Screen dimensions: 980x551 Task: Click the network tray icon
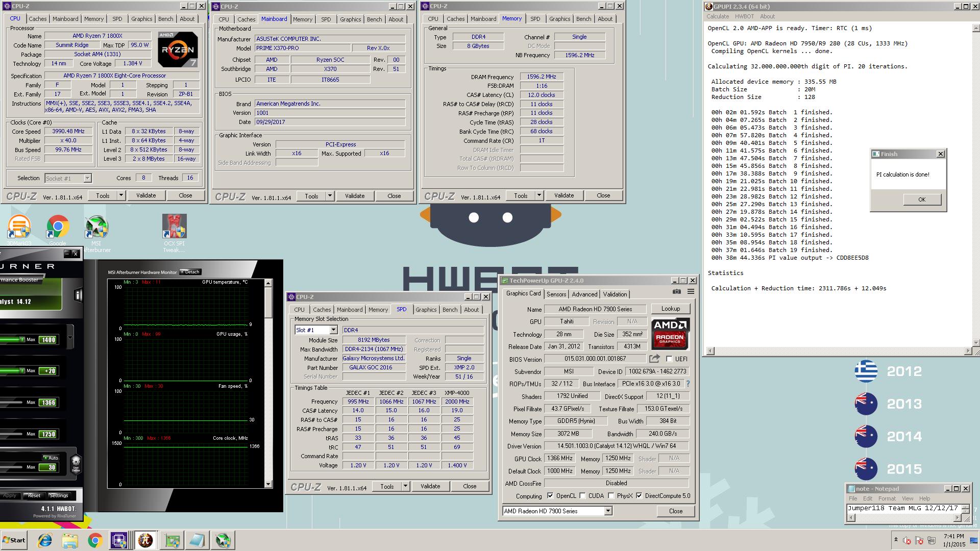932,541
